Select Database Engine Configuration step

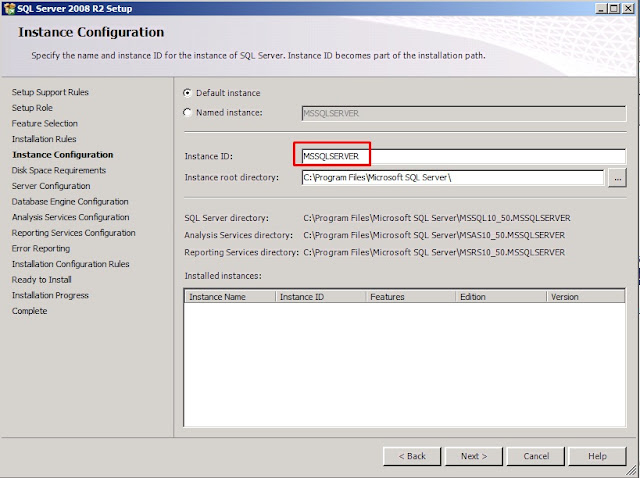[70, 202]
